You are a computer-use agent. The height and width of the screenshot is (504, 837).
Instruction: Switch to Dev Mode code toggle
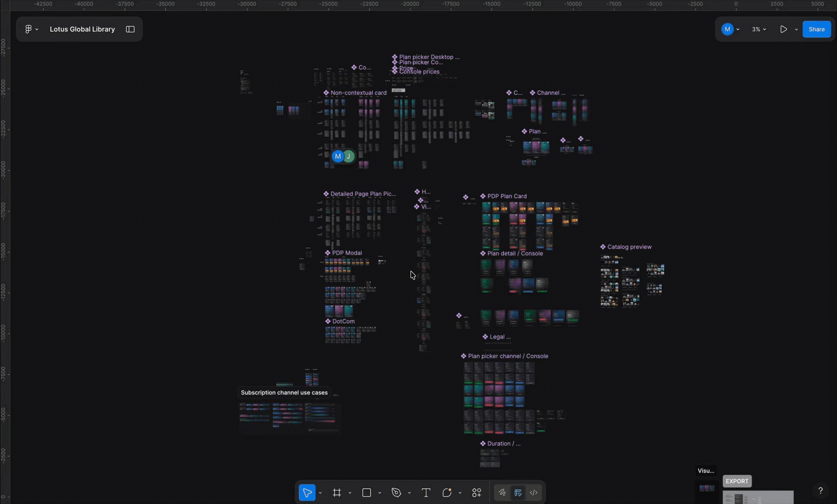coord(534,493)
